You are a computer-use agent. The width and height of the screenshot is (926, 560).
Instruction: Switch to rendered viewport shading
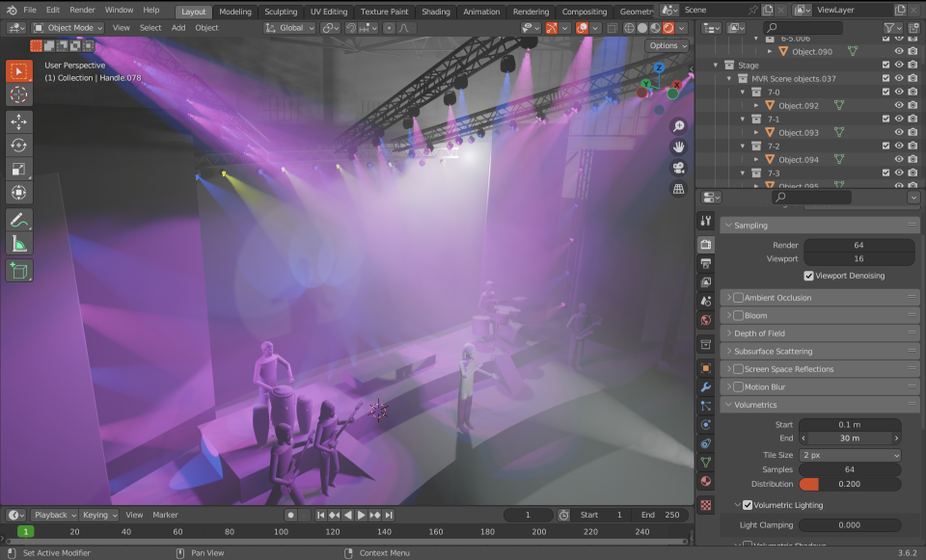[x=668, y=28]
